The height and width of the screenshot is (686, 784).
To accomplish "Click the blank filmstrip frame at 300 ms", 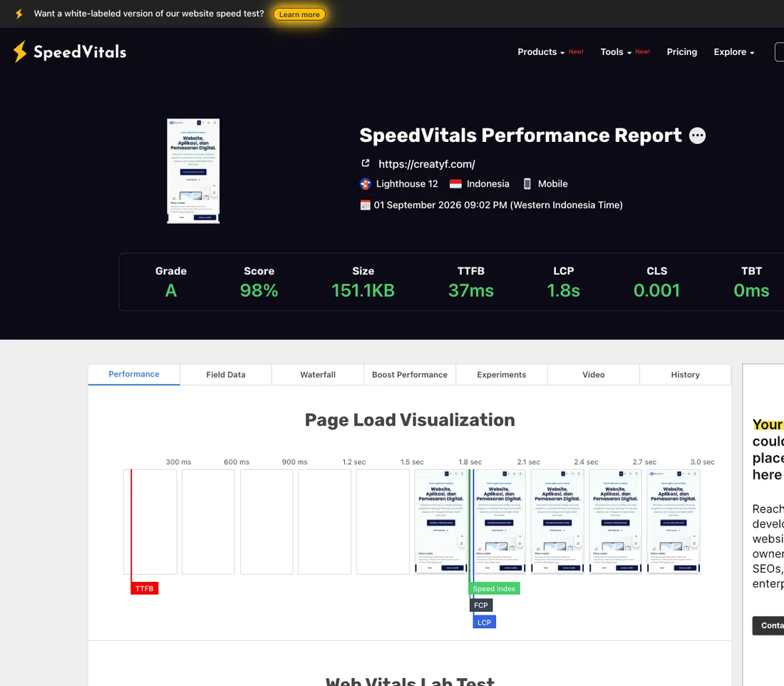I will pyautogui.click(x=150, y=522).
